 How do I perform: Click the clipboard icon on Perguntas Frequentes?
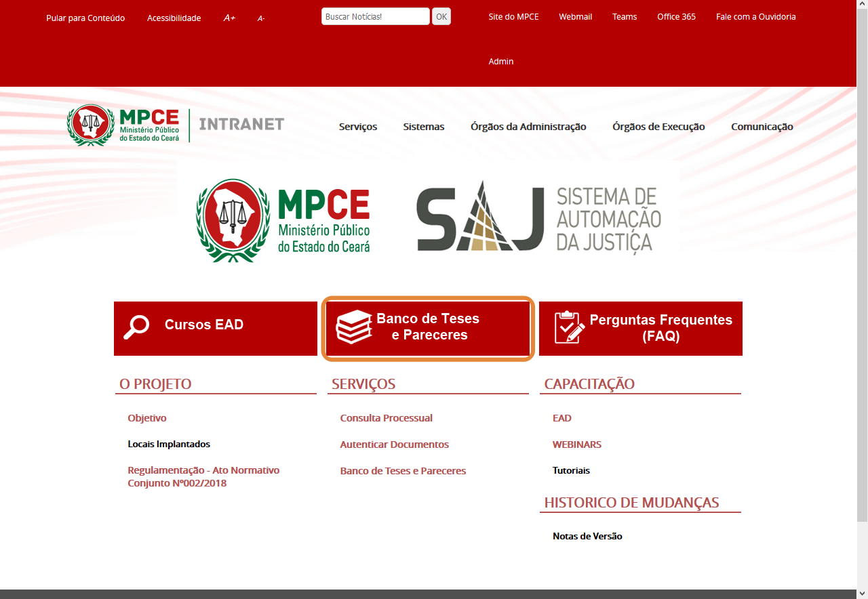tap(570, 327)
